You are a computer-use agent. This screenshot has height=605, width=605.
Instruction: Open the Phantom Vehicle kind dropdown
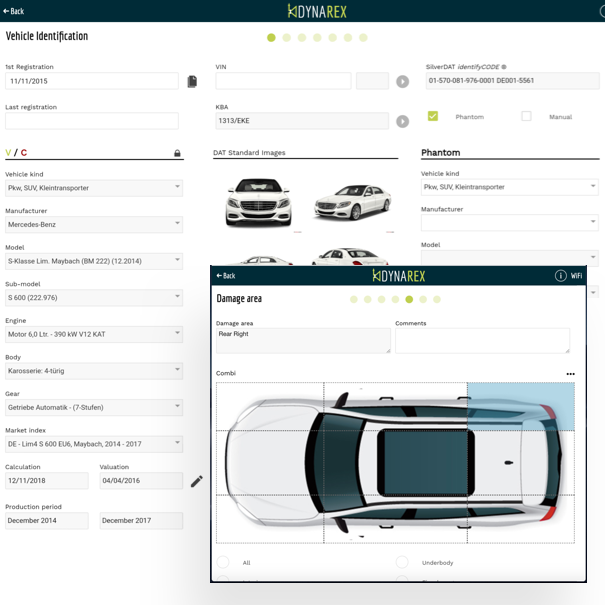510,187
